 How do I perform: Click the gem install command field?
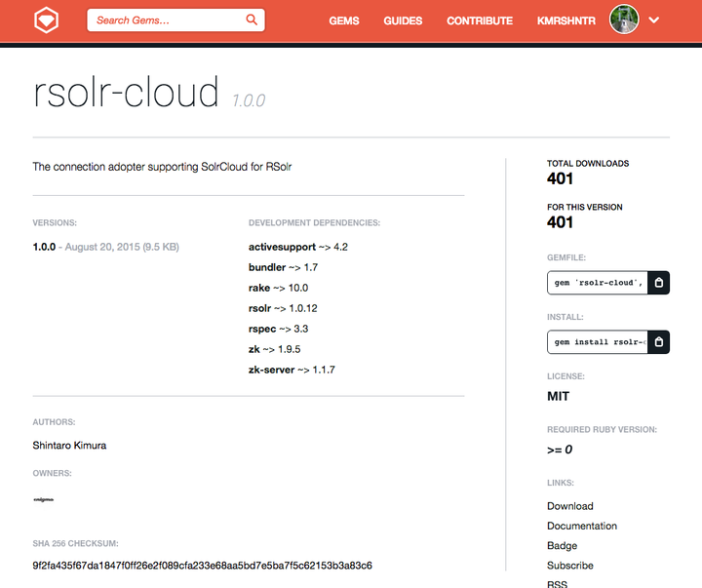click(x=598, y=342)
